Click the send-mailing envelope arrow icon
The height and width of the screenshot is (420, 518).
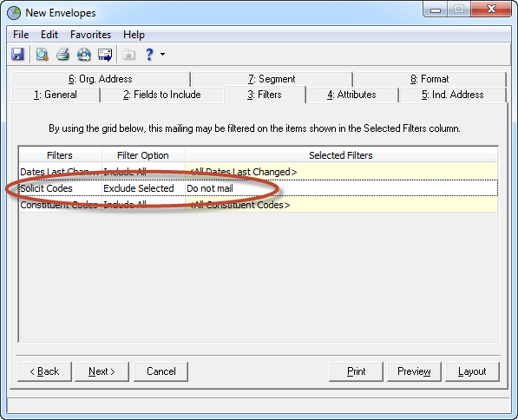pos(105,55)
